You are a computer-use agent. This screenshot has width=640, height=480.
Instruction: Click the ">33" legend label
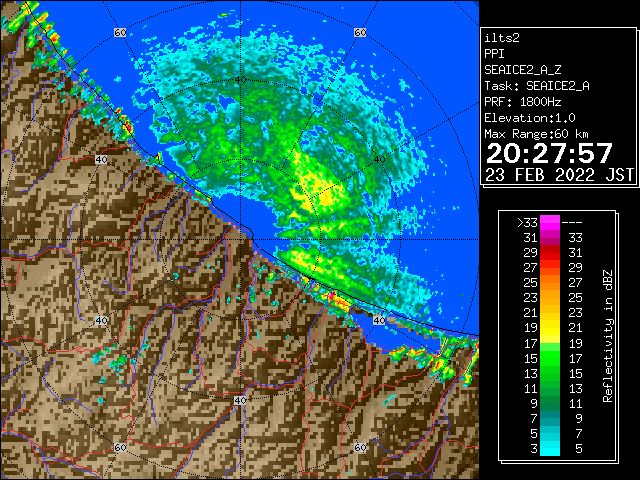click(527, 223)
